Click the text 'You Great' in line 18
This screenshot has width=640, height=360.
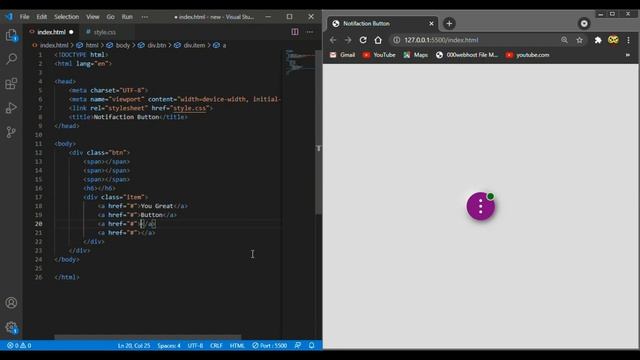tap(157, 206)
